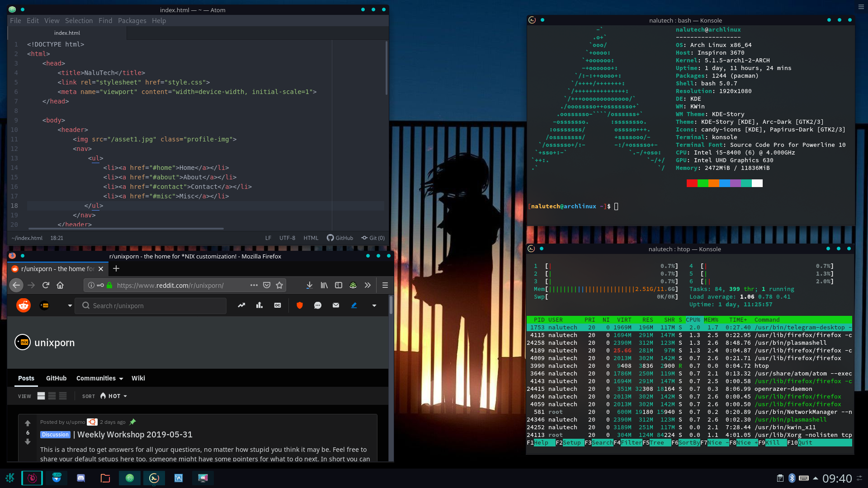Open Atom File menu

15,21
